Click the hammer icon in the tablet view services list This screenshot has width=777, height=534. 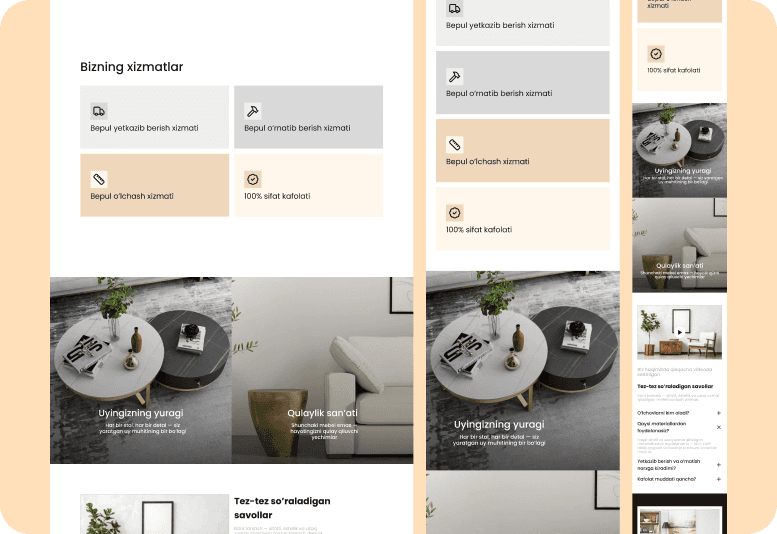pyautogui.click(x=454, y=76)
